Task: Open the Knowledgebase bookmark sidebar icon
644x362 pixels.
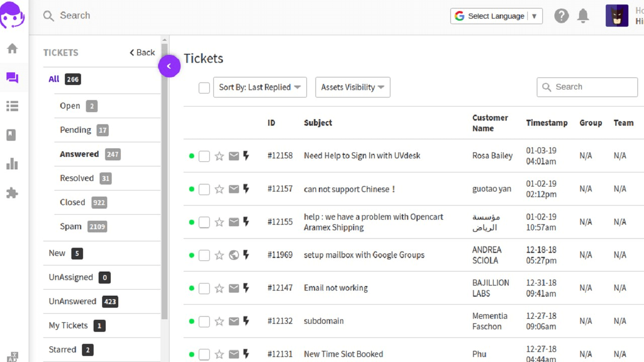Action: tap(11, 135)
